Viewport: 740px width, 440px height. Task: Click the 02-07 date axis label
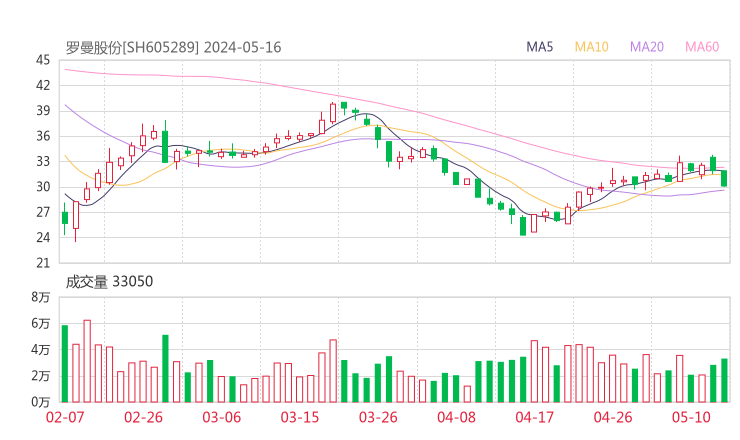(65, 417)
